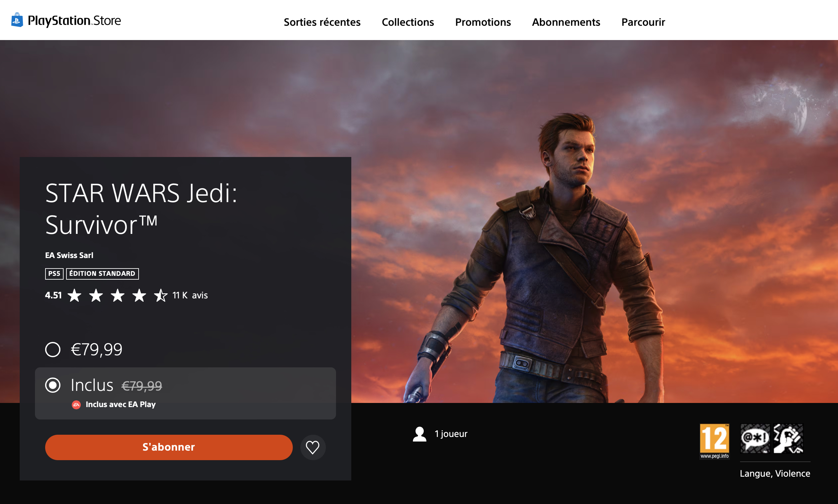The width and height of the screenshot is (838, 504).
Task: Click the single player silhouette icon
Action: point(419,434)
